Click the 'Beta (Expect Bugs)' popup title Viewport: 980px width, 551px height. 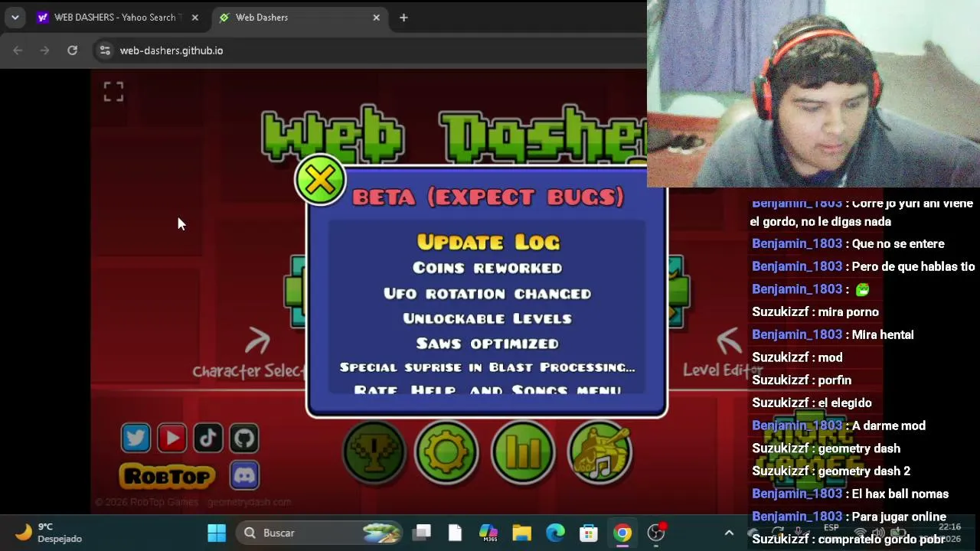click(488, 197)
